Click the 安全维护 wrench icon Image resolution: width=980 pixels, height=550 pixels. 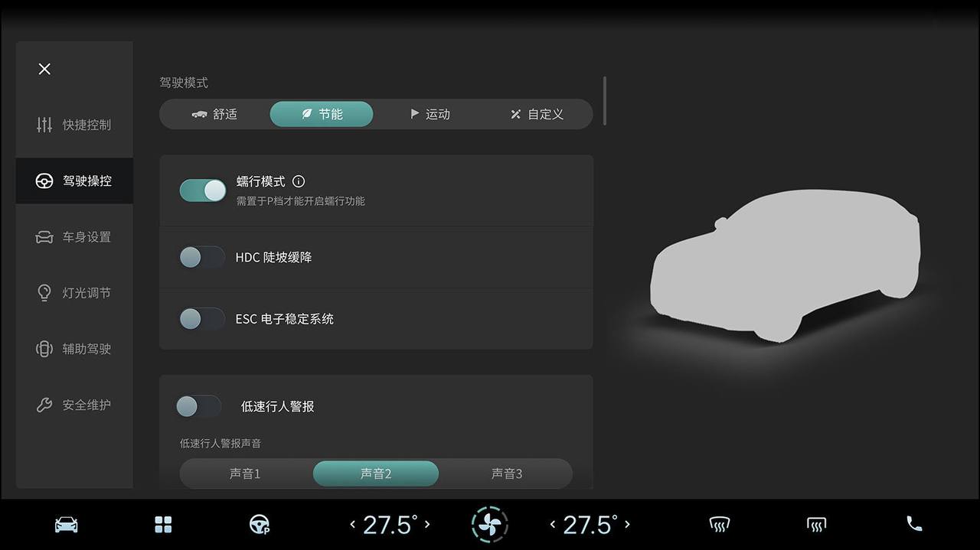(x=44, y=405)
